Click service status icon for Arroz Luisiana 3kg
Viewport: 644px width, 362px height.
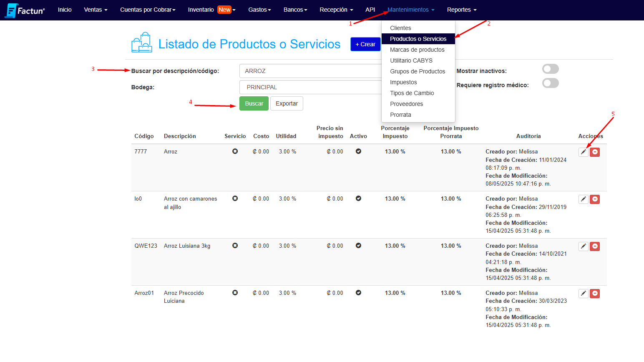point(235,246)
